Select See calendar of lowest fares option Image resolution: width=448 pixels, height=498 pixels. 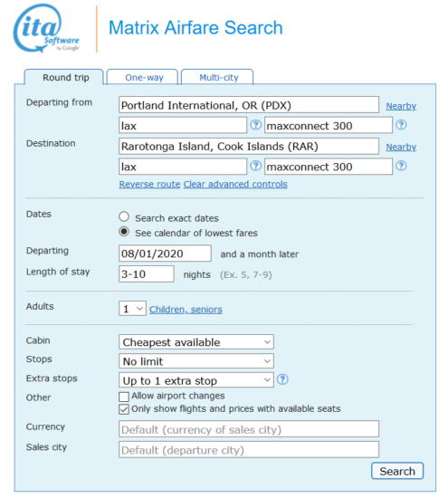point(124,232)
